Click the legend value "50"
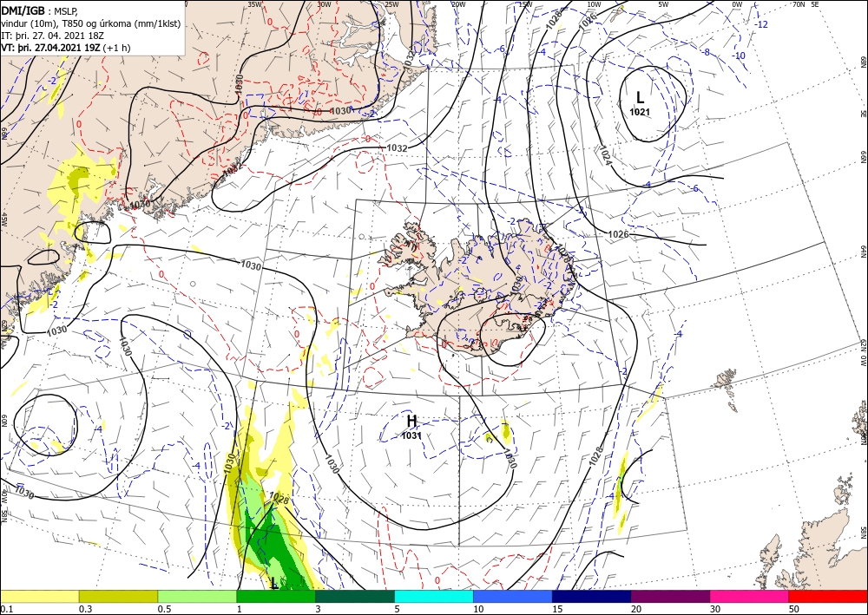Viewport: 868px width, 615px height. coord(794,609)
